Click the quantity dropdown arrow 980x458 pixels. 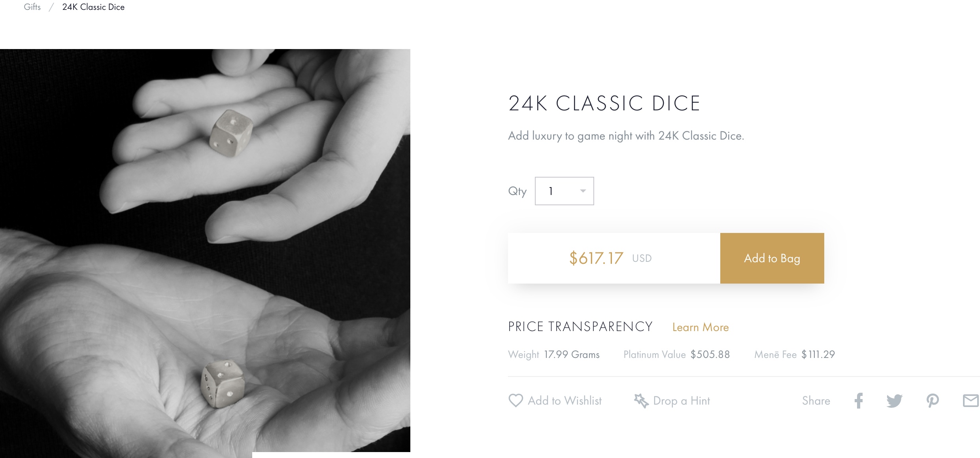tap(583, 191)
